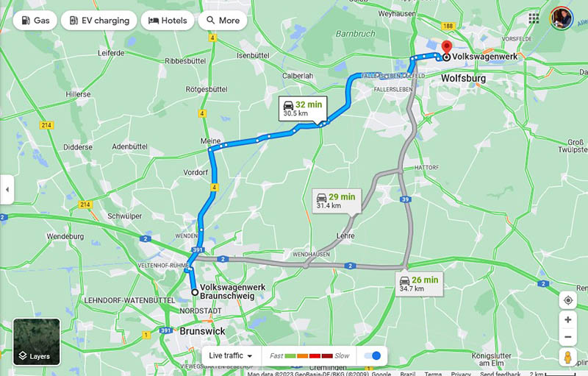Show EV charging stations

pos(99,21)
